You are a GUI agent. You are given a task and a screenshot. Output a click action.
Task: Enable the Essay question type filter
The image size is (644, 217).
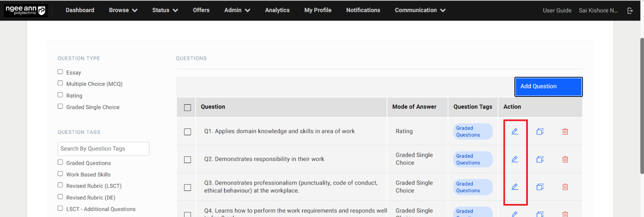tap(60, 72)
